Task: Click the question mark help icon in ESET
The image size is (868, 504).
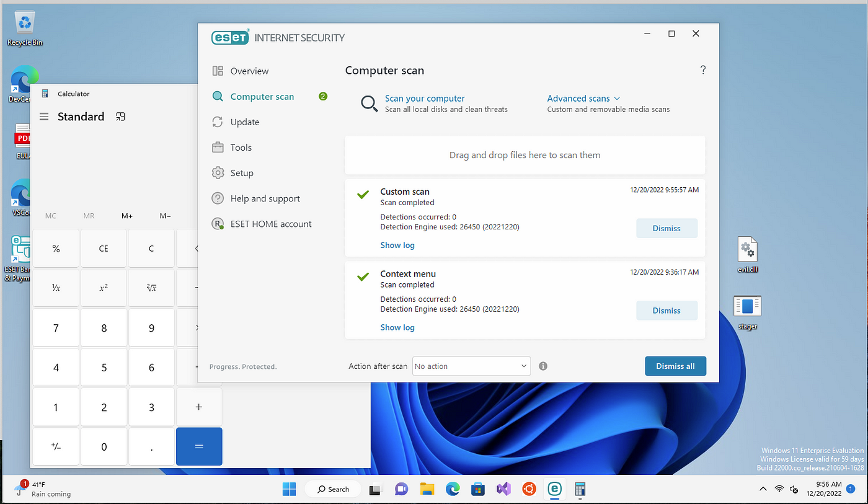Action: point(702,70)
